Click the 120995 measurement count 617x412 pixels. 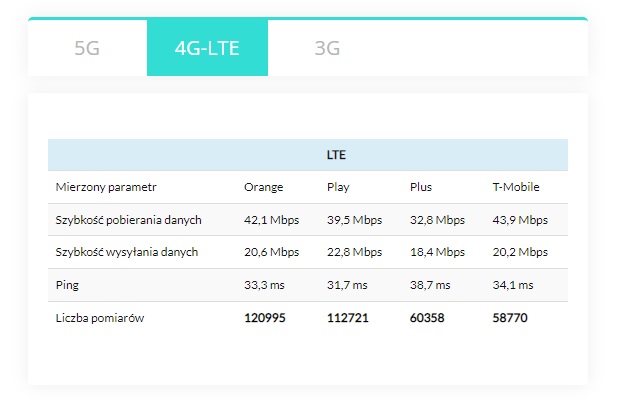click(x=264, y=318)
